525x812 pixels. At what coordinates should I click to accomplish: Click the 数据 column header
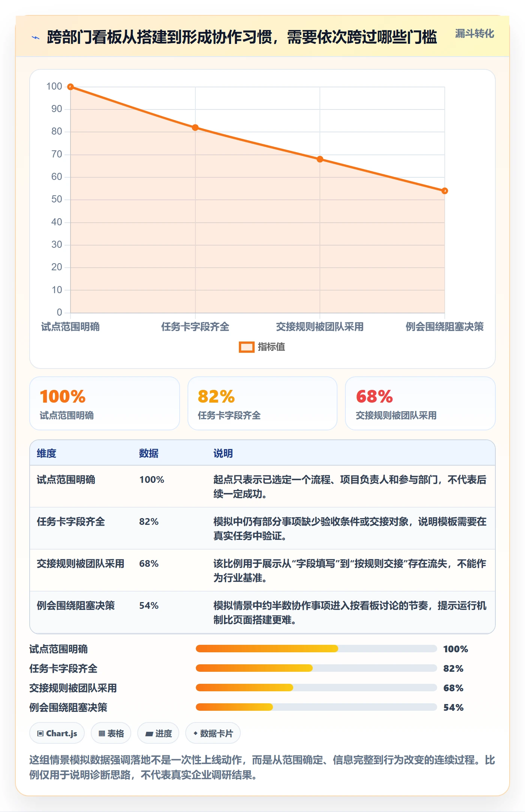pos(149,453)
